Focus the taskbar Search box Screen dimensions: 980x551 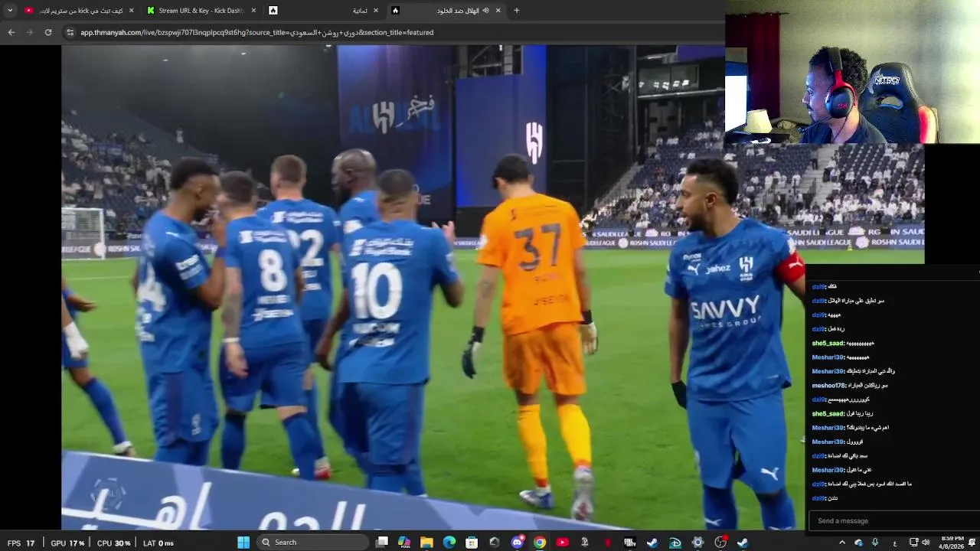[312, 543]
